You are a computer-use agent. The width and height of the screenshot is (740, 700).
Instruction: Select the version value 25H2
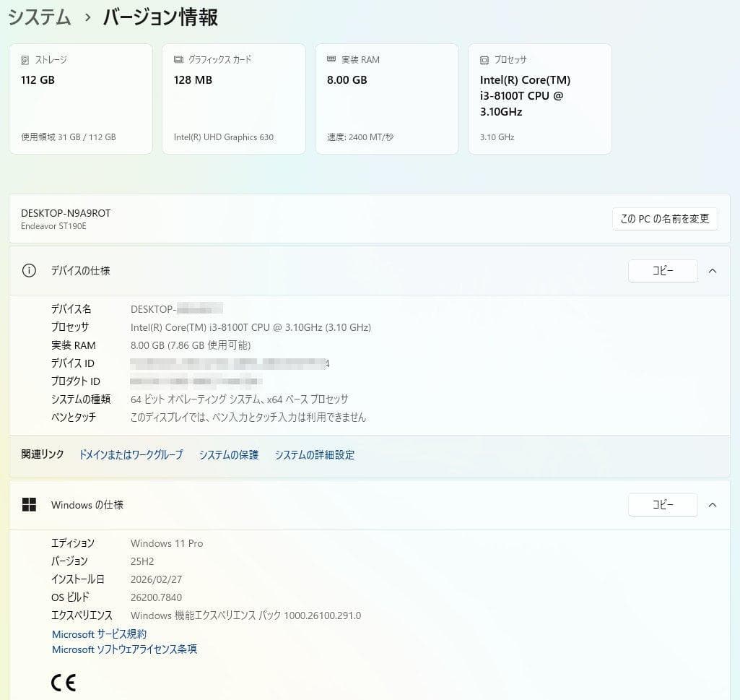[142, 561]
